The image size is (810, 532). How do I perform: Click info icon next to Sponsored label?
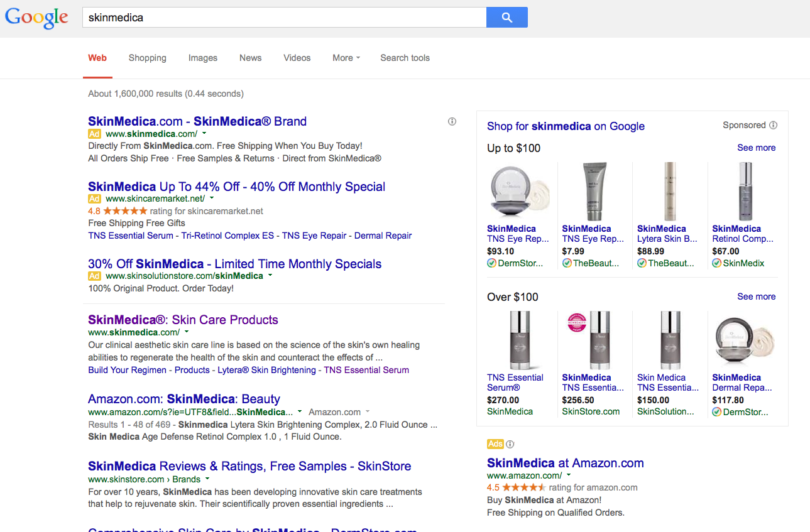point(773,125)
